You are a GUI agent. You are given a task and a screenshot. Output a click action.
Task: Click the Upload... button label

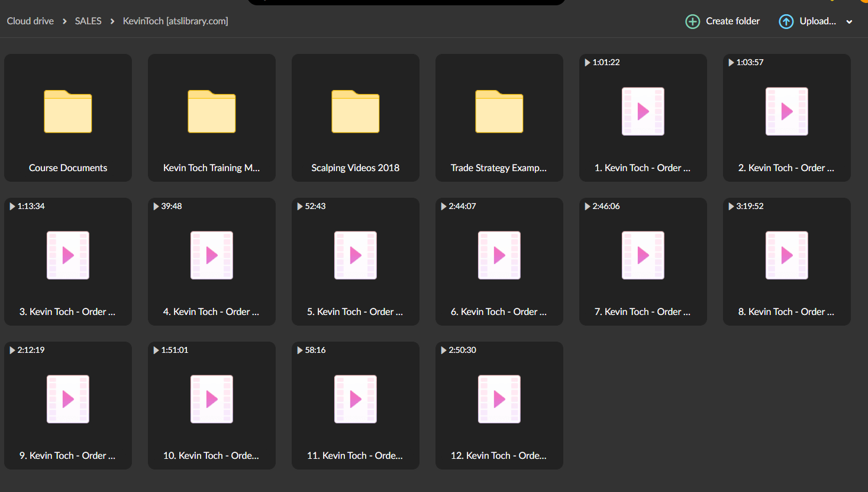pyautogui.click(x=818, y=21)
